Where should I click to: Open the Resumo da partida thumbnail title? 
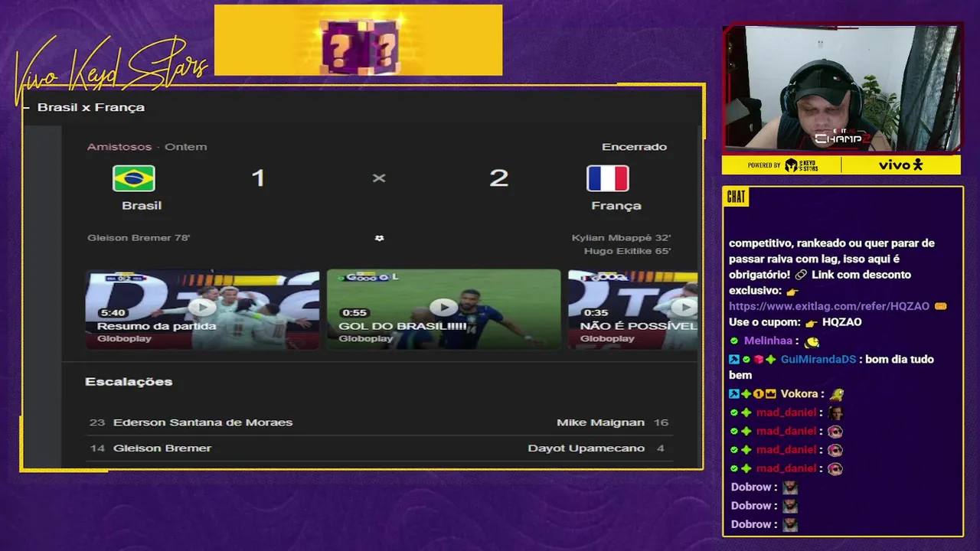(x=156, y=326)
